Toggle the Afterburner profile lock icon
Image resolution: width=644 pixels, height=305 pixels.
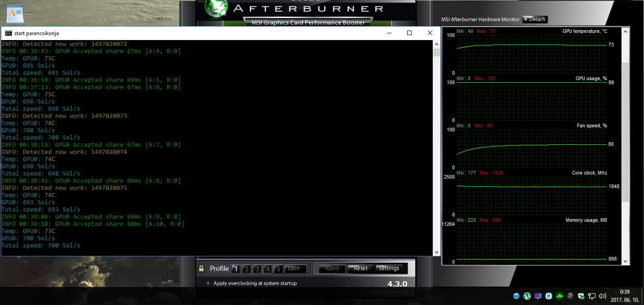pos(201,269)
